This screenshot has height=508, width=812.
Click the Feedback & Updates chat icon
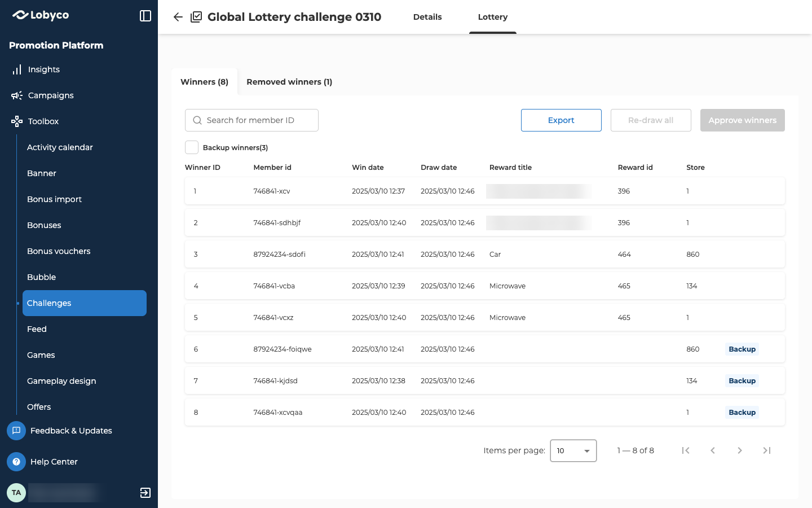tap(16, 431)
